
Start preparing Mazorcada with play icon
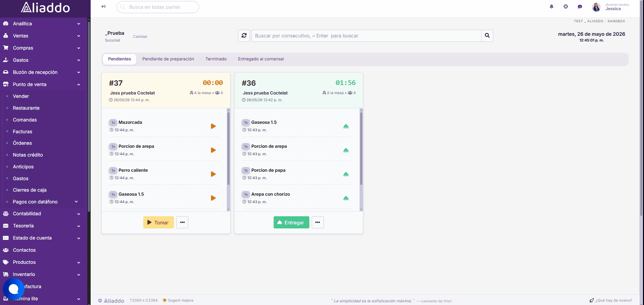pos(213,126)
